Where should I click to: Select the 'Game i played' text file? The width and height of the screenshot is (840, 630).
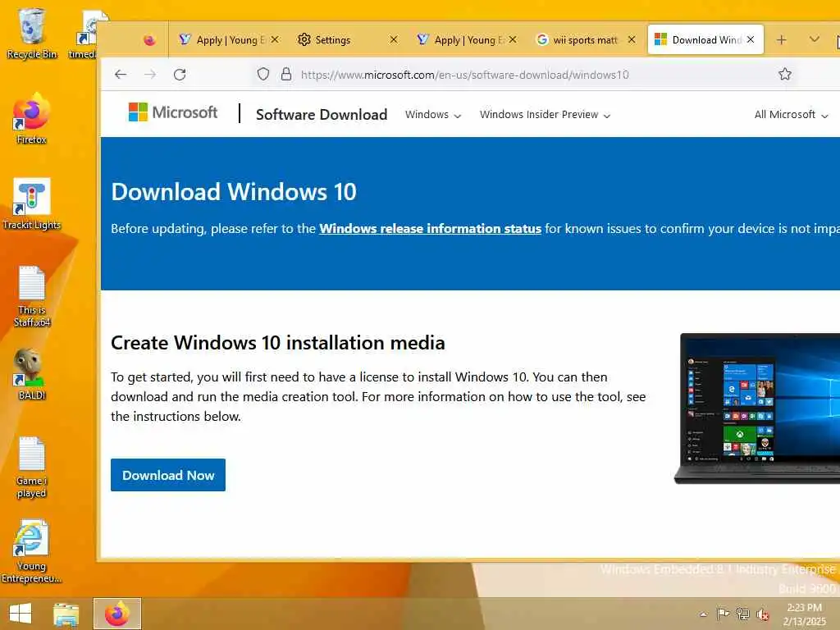coord(32,467)
